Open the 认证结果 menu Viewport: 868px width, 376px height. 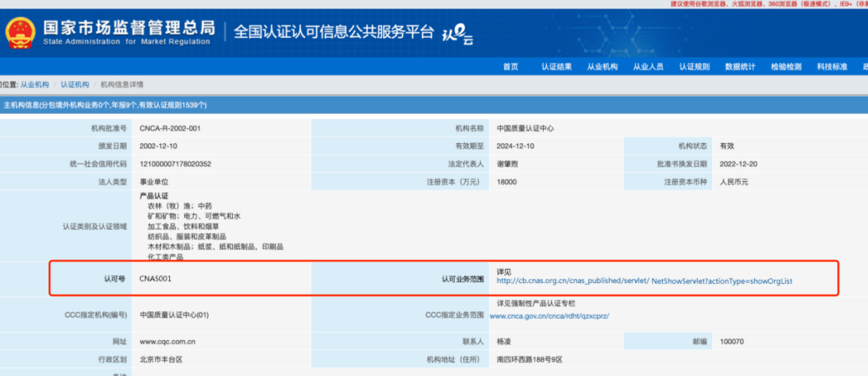pyautogui.click(x=556, y=67)
